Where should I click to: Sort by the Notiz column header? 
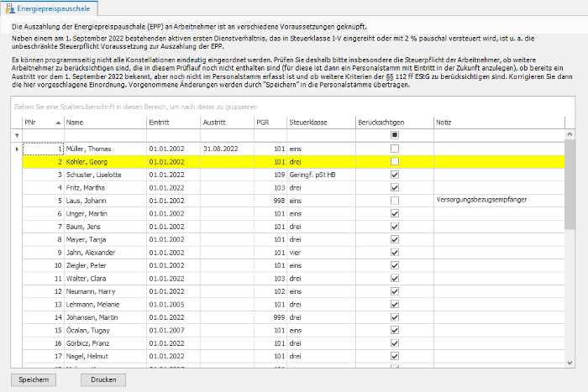pyautogui.click(x=499, y=123)
